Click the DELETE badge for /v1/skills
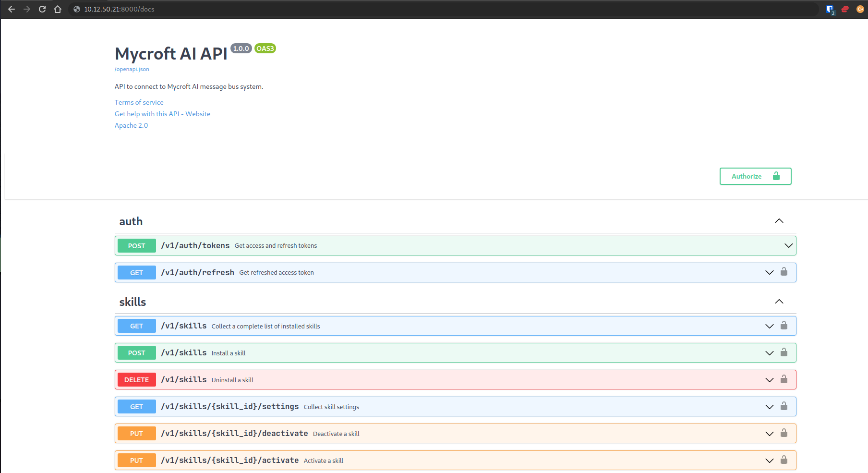Image resolution: width=868 pixels, height=473 pixels. click(x=136, y=380)
